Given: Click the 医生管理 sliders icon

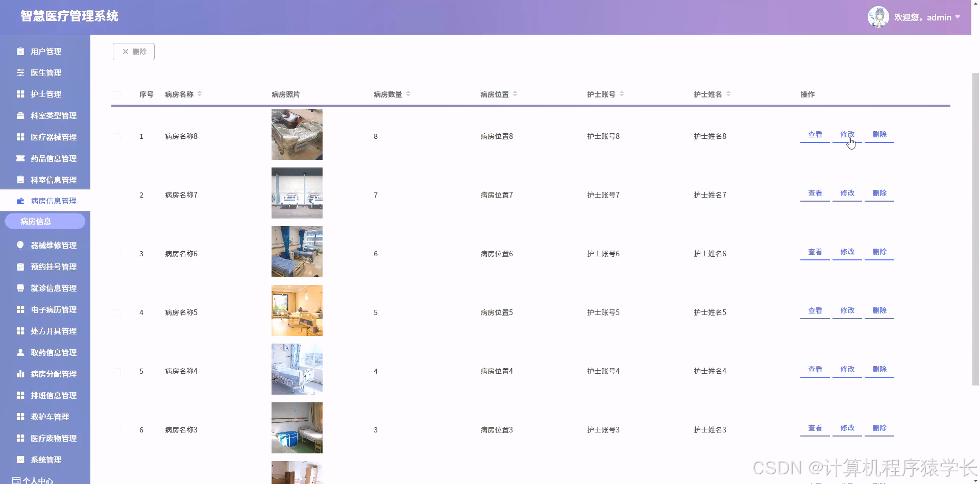Looking at the screenshot, I should [x=20, y=72].
